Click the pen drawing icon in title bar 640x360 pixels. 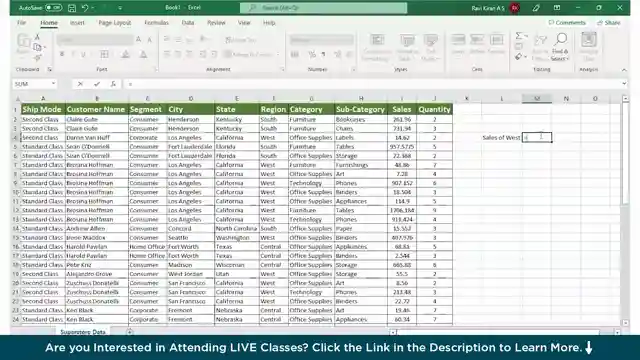(536, 8)
